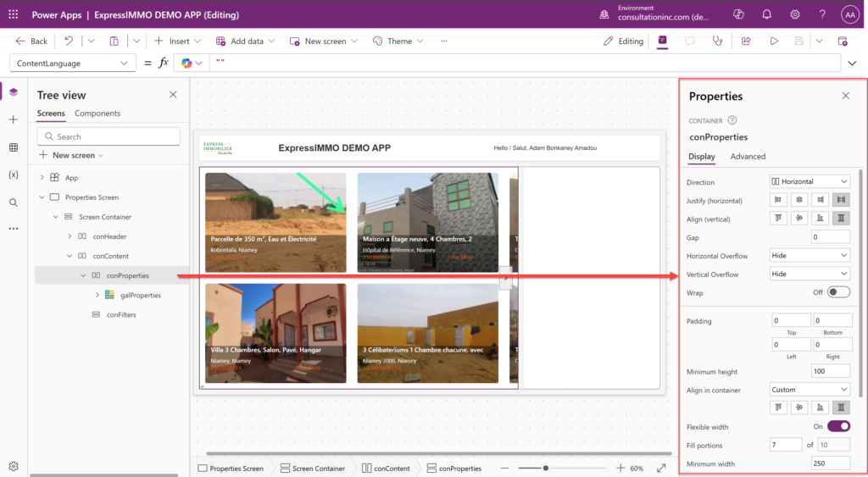This screenshot has width=868, height=477.
Task: Switch to the Advanced tab
Action: click(x=748, y=157)
